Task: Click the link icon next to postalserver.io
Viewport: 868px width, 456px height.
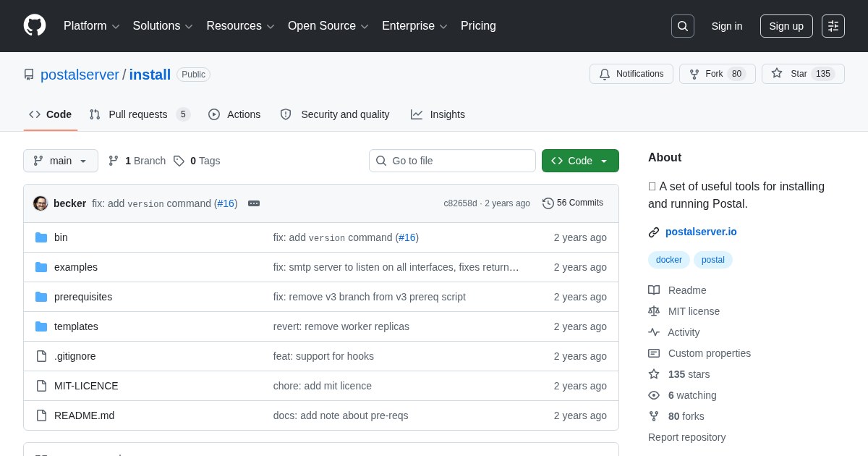Action: (654, 232)
